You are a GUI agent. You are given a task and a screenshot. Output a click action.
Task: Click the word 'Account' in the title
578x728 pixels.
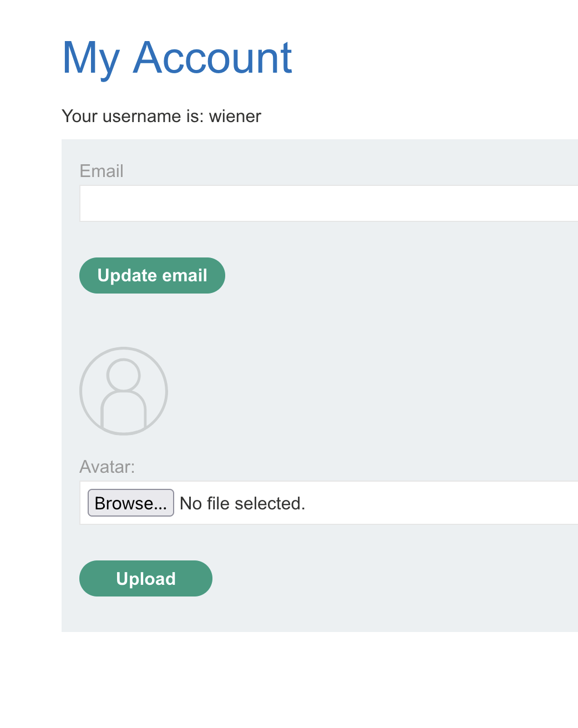[212, 57]
